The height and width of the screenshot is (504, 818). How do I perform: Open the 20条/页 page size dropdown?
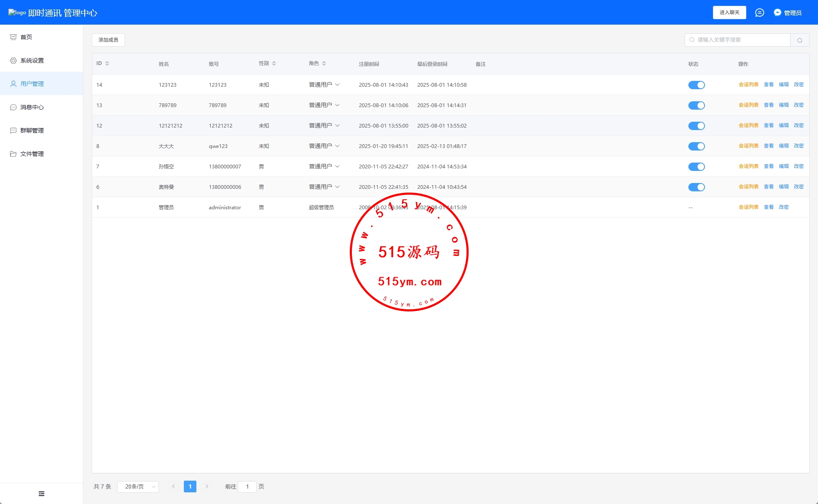pos(138,486)
